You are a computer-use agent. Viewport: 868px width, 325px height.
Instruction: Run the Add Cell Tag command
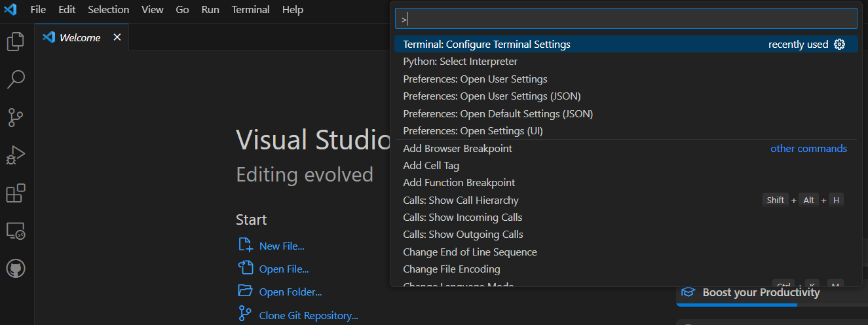626,166
